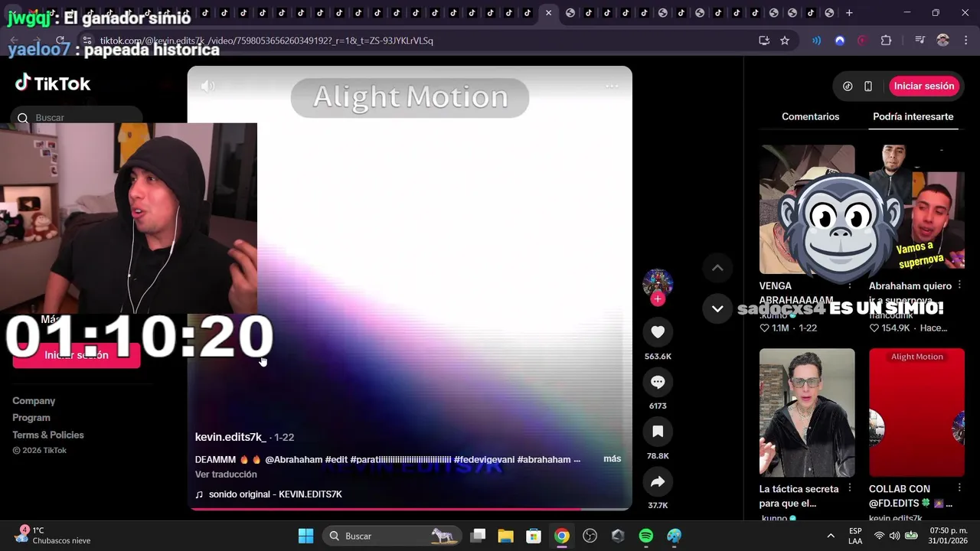Screen dimensions: 980x551
Task: Open Chrome profile avatar
Action: point(943,41)
